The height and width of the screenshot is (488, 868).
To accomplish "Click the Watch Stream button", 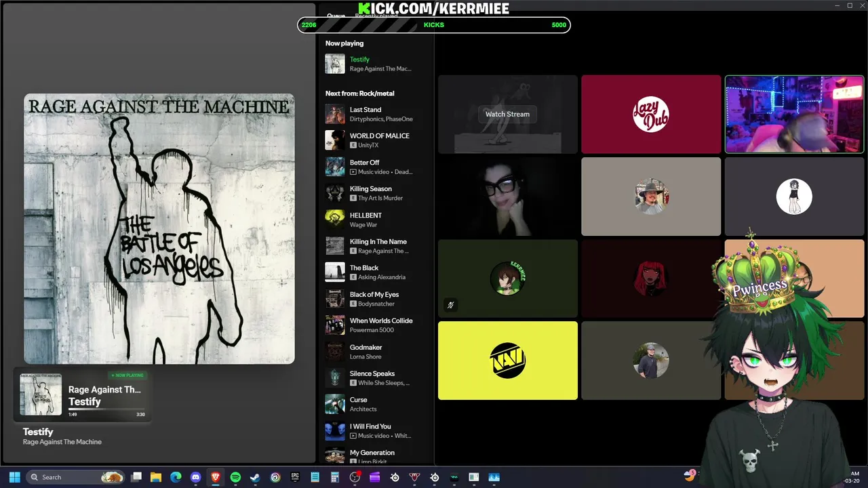I will [507, 114].
